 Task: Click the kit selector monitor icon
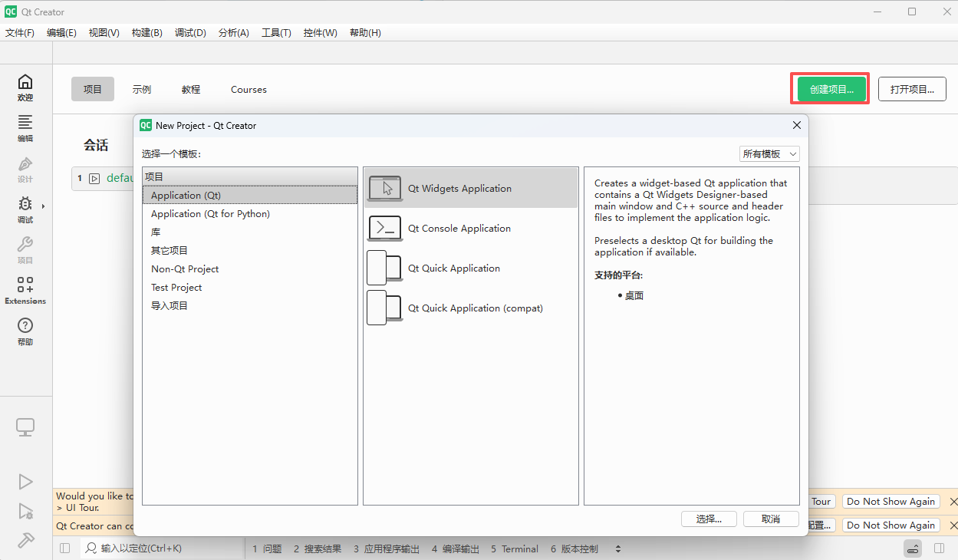[x=25, y=427]
